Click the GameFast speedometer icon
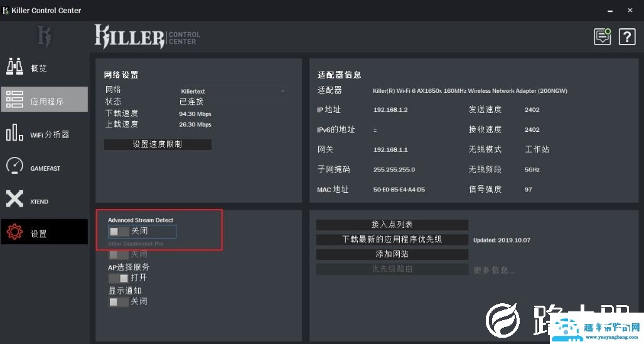This screenshot has width=644, height=344. 15,166
